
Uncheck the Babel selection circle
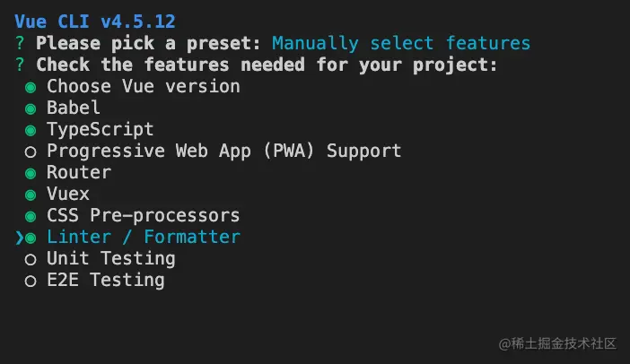pos(31,108)
